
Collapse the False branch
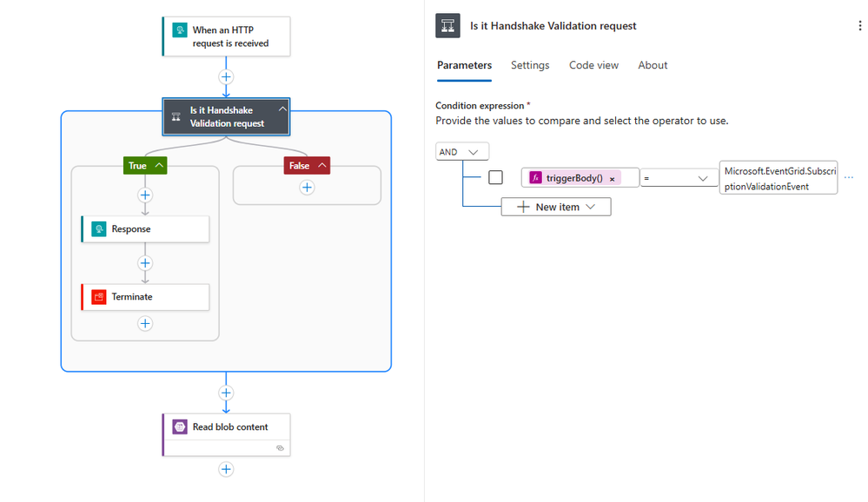tap(322, 166)
